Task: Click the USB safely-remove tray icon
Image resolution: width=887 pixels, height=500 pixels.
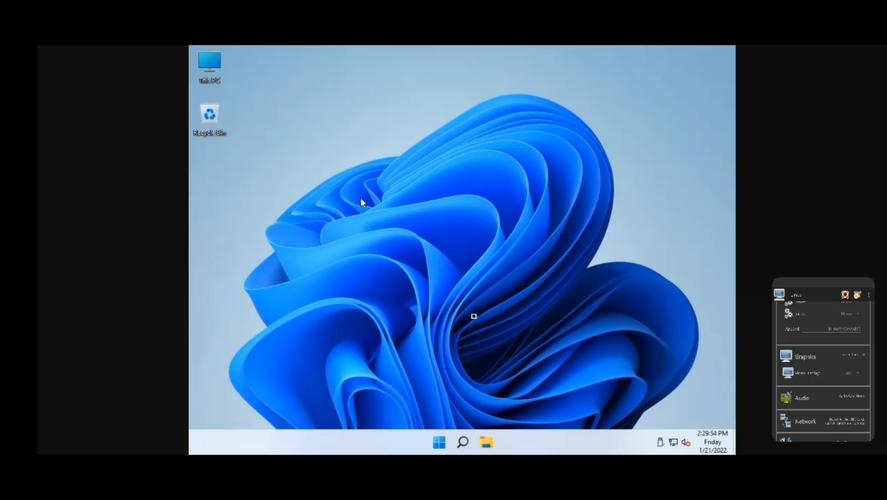Action: click(x=660, y=442)
